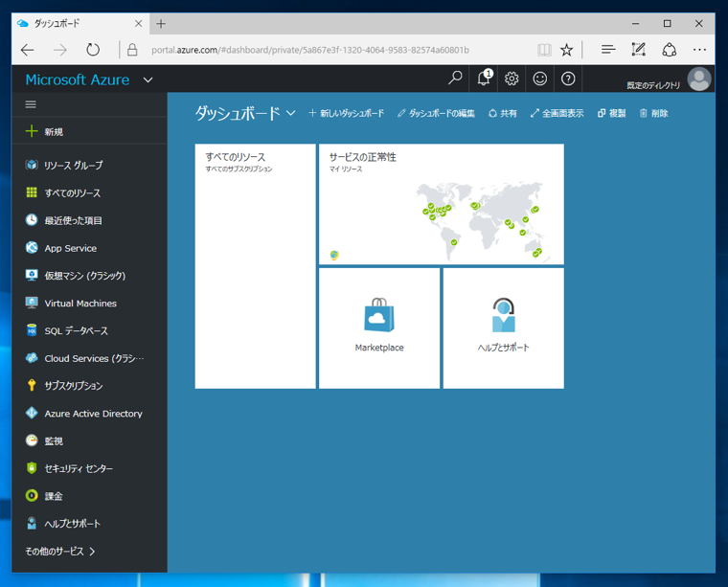
Task: Open Edge More actions ellipsis
Action: 699,49
